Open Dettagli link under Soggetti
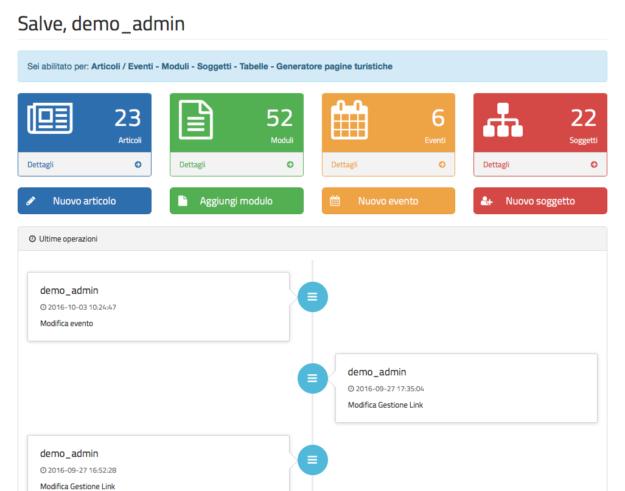The image size is (625, 491). pyautogui.click(x=497, y=164)
